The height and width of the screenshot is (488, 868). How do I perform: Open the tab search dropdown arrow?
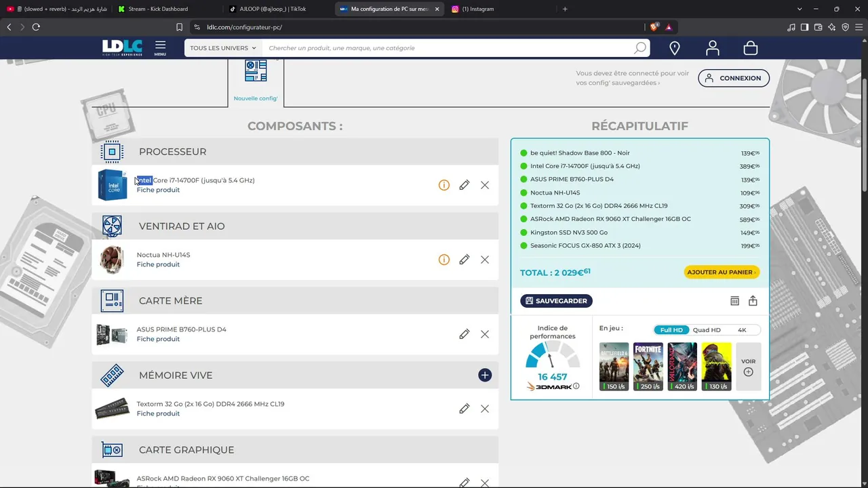800,9
